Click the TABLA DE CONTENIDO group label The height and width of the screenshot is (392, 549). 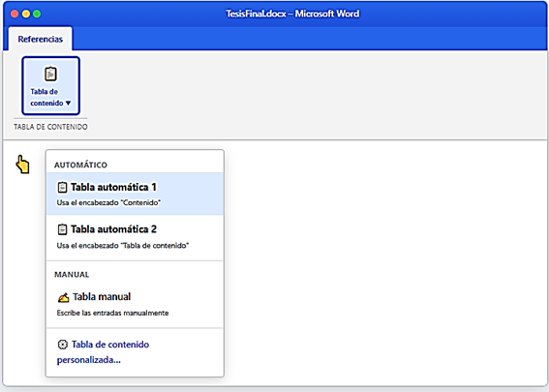50,127
